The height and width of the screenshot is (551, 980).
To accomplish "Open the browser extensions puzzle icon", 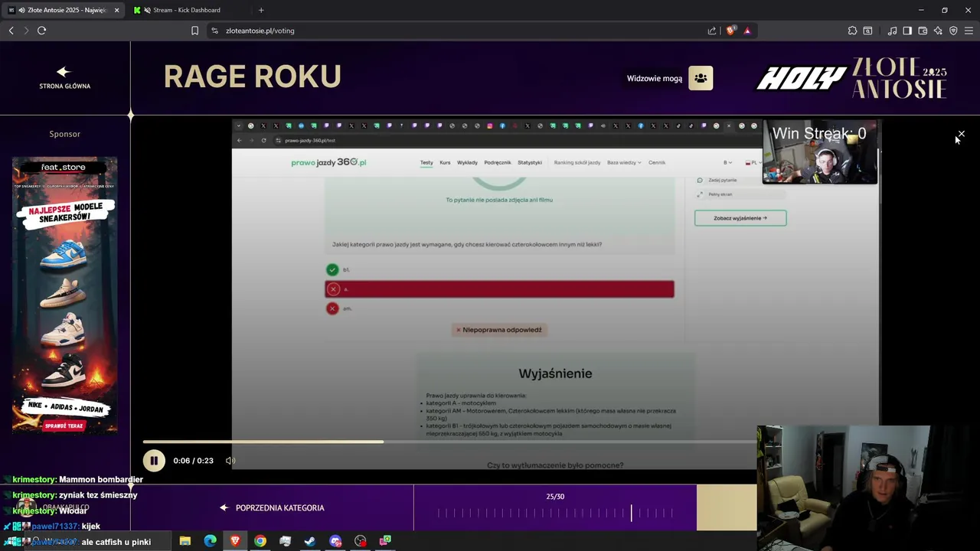I will [x=852, y=31].
